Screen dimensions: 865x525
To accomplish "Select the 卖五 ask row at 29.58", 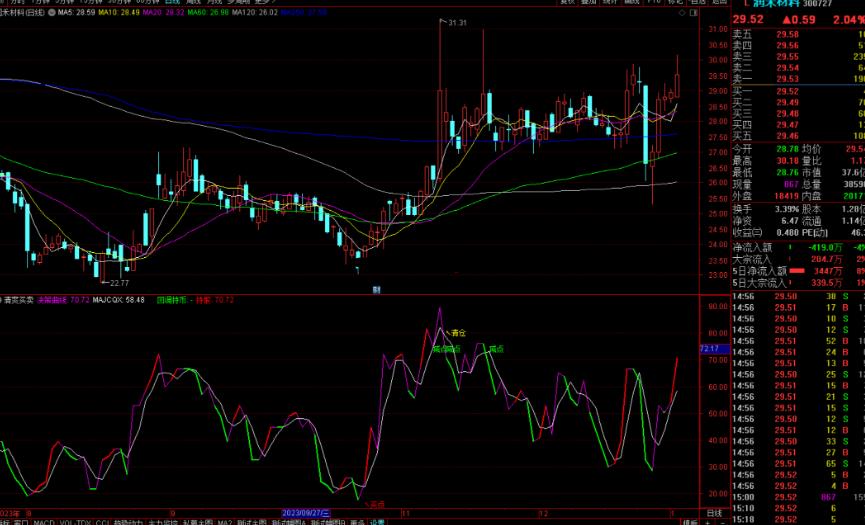I will point(798,34).
